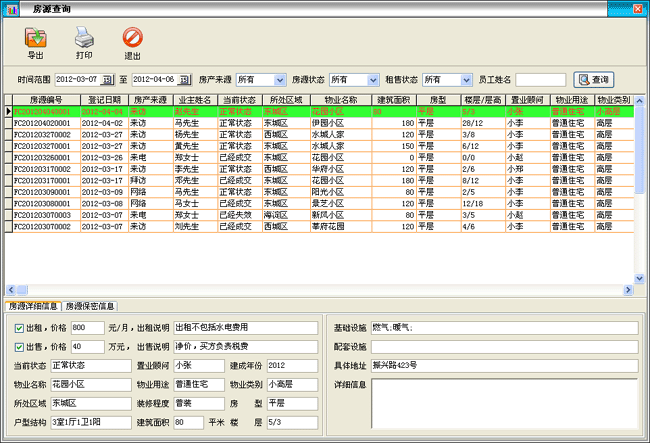Screen dimensions: 650x443
Task: Expand the 房源状态 status dropdown
Action: coord(371,79)
